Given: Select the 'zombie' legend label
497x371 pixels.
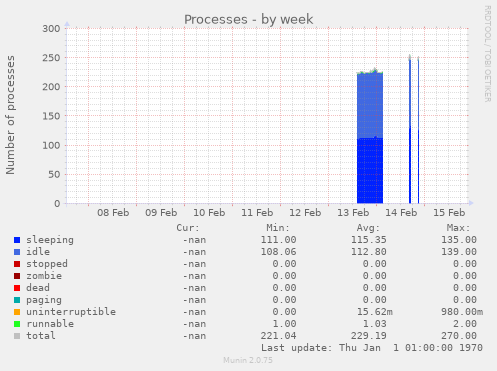Looking at the screenshot, I should click(44, 276).
